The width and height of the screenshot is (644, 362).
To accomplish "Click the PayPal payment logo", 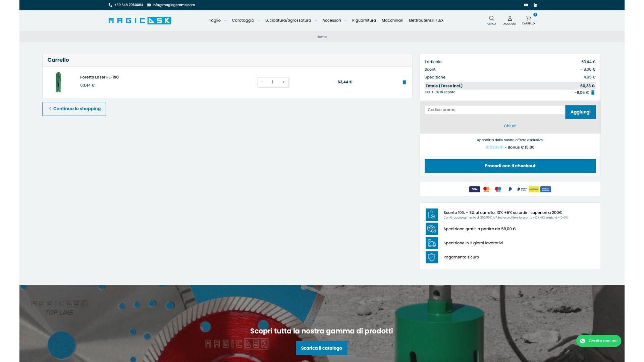I will 510,189.
